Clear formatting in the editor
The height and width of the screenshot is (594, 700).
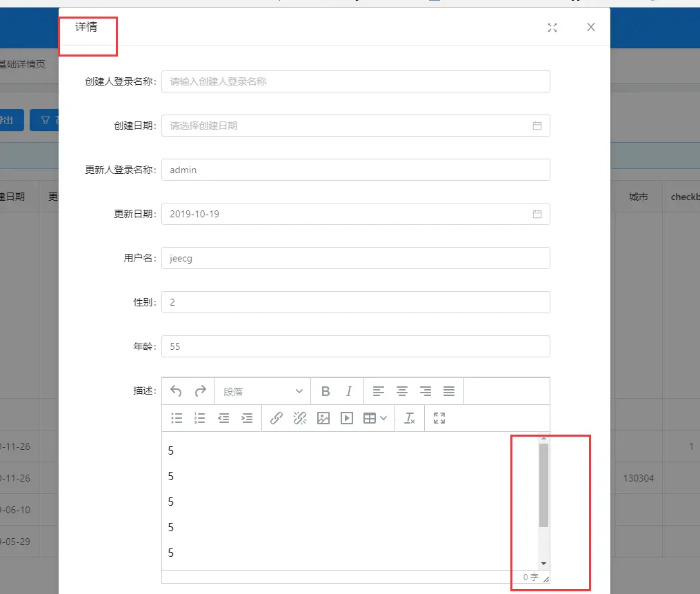point(410,418)
